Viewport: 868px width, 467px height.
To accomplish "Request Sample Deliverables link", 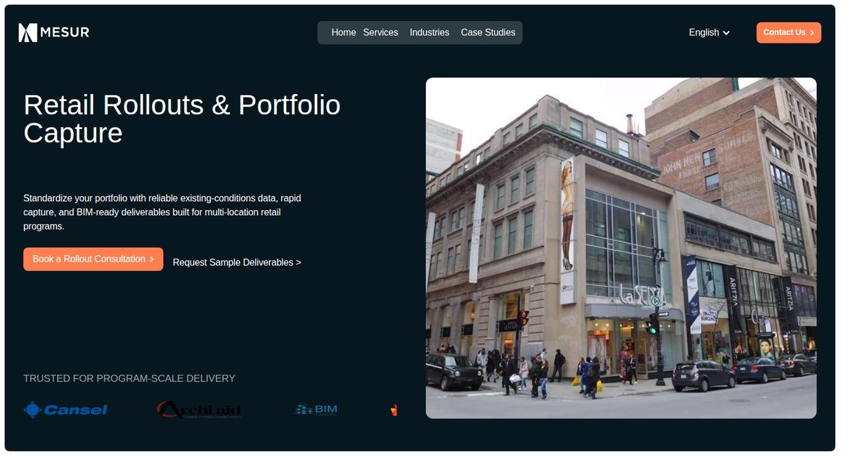I will coord(237,262).
